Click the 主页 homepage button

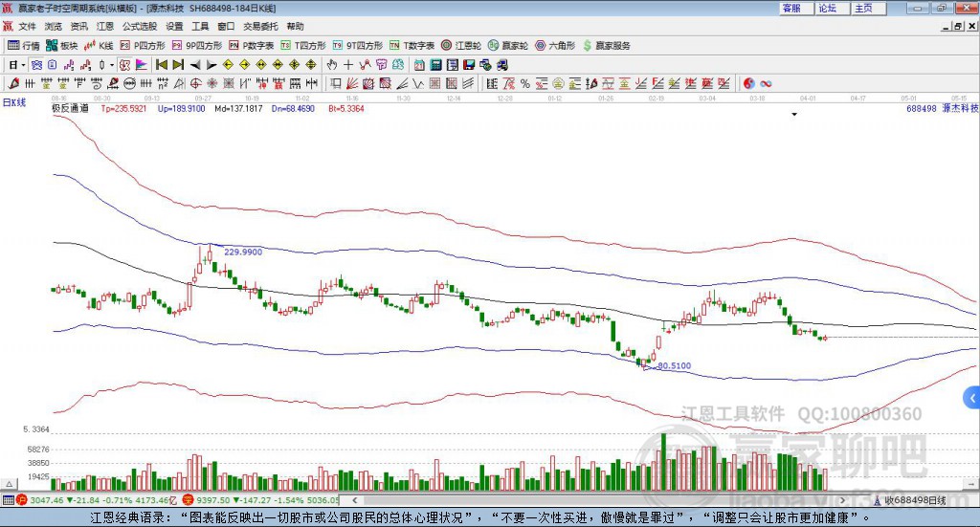pyautogui.click(x=869, y=8)
